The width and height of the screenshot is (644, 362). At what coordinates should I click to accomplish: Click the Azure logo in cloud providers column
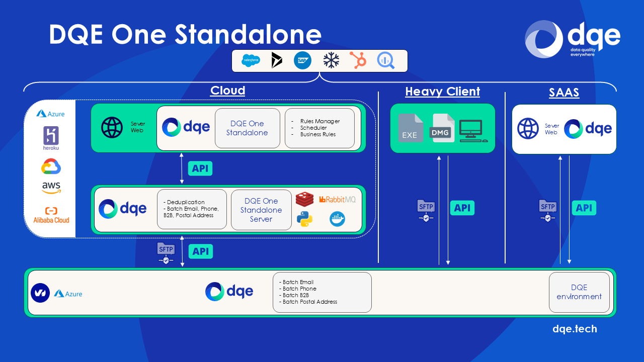click(50, 114)
